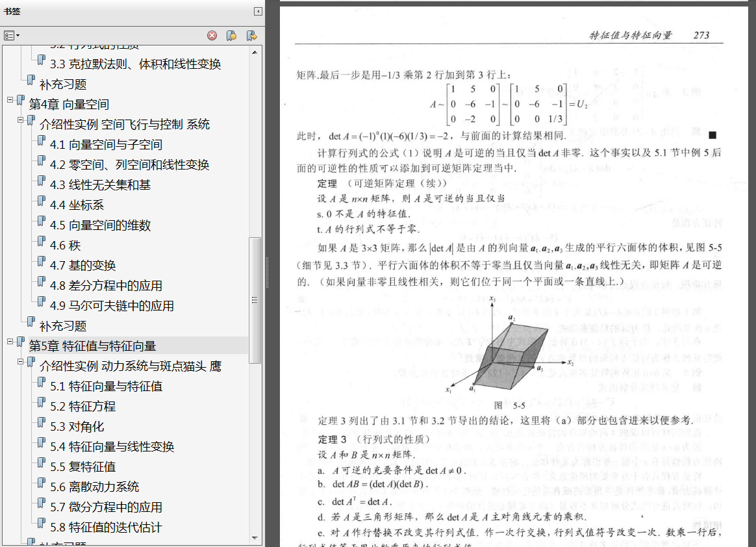
Task: Open bookmark 4.6 秩
Action: [65, 246]
